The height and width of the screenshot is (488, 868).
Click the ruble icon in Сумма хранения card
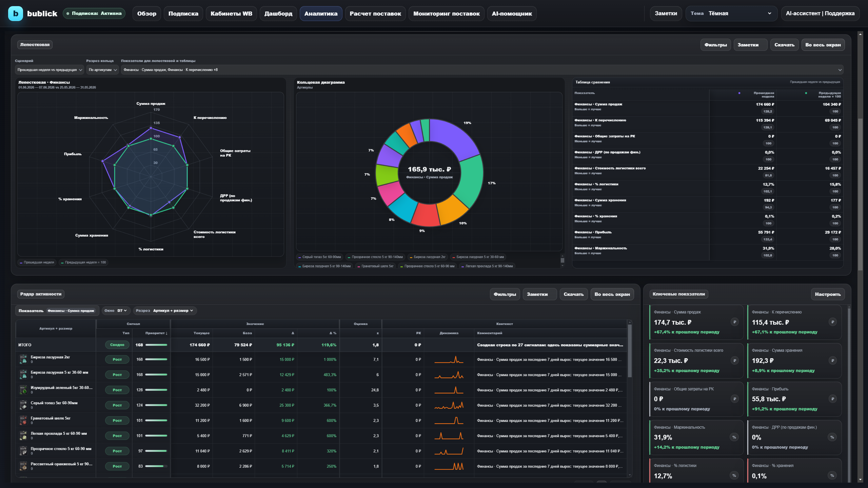(832, 360)
